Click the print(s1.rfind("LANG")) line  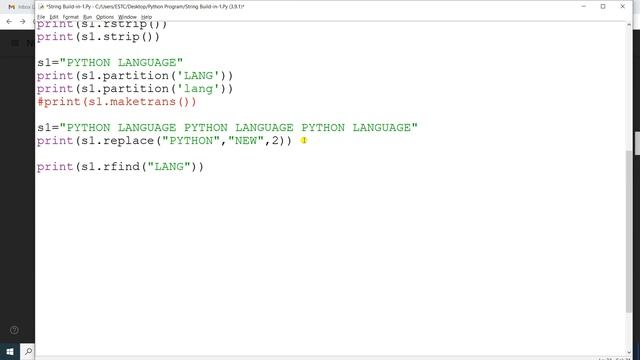[120, 167]
